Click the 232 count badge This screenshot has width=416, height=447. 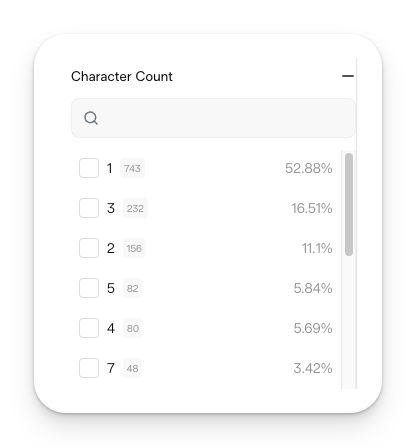(x=135, y=208)
